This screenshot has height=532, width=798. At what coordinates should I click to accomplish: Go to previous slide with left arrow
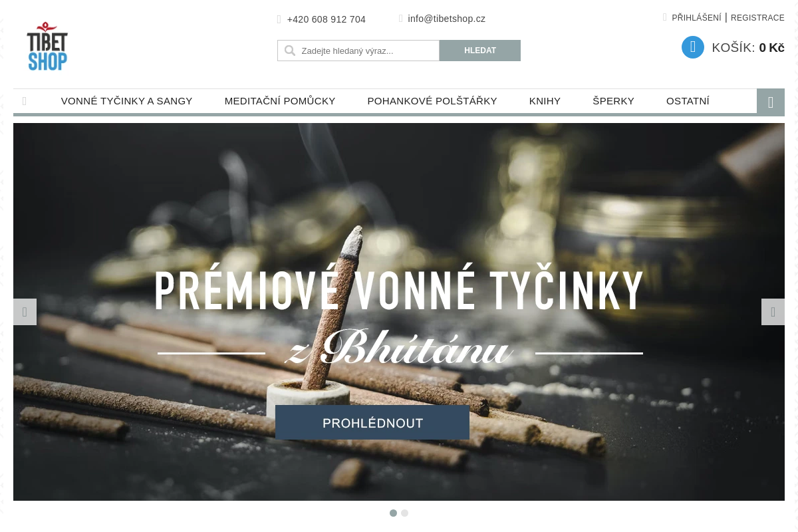pos(25,312)
